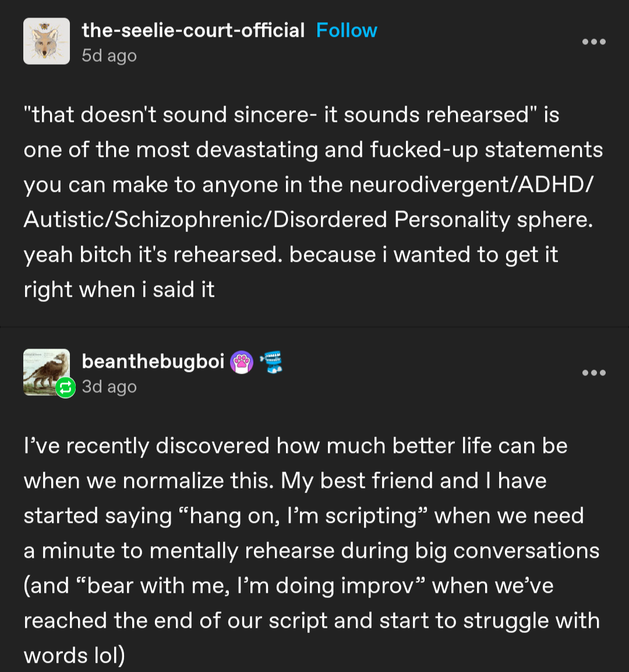Screen dimensions: 629x672
Task: Follow the-seelie-court-official
Action: tap(347, 30)
